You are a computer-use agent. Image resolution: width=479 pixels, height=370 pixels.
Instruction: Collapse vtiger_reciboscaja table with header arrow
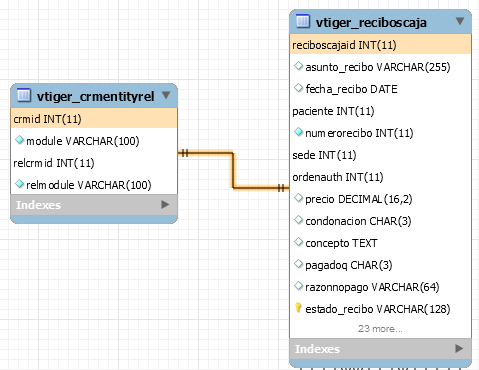[460, 21]
